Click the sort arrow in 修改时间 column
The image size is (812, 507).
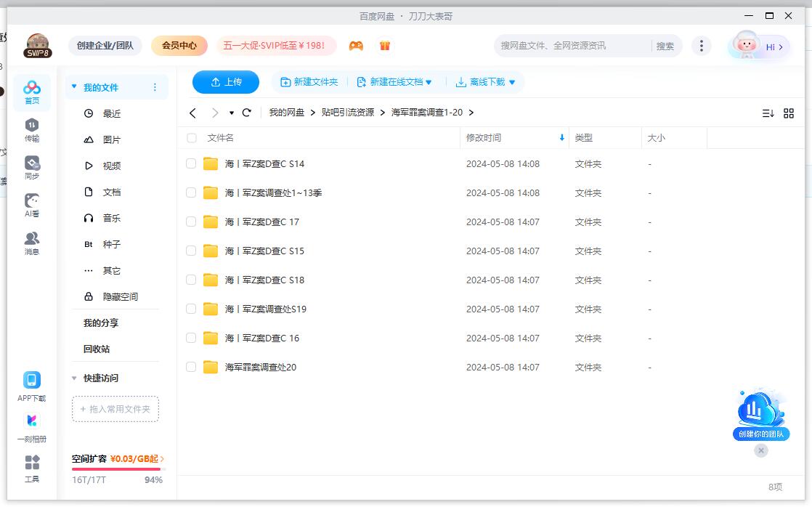tap(562, 138)
